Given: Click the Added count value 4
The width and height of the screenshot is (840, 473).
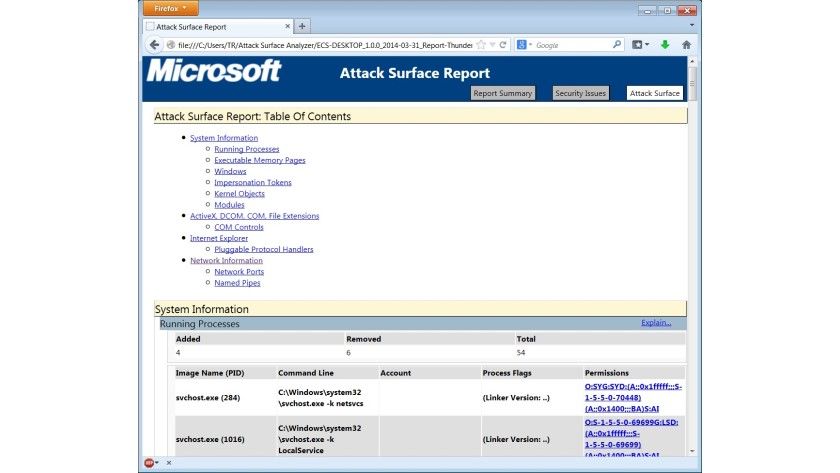Looking at the screenshot, I should pyautogui.click(x=178, y=352).
